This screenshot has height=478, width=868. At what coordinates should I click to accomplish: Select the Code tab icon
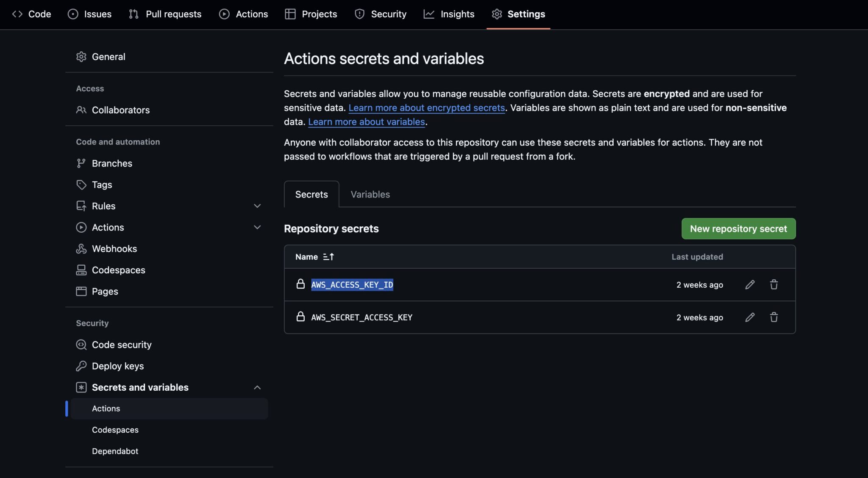coord(17,14)
